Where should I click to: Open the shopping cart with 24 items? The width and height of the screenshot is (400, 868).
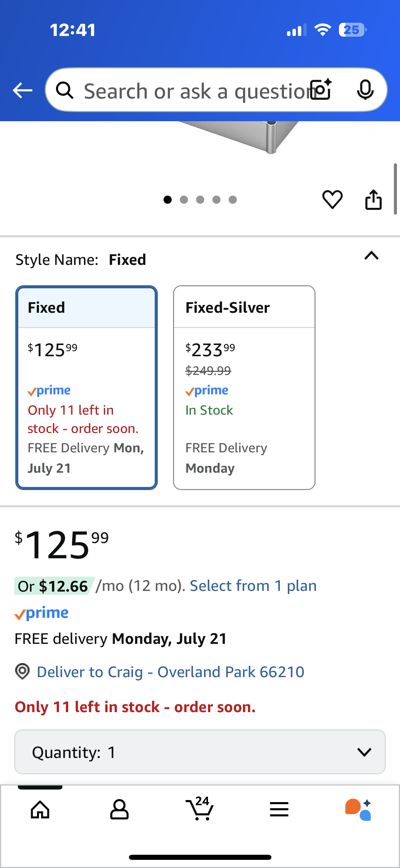point(200,809)
